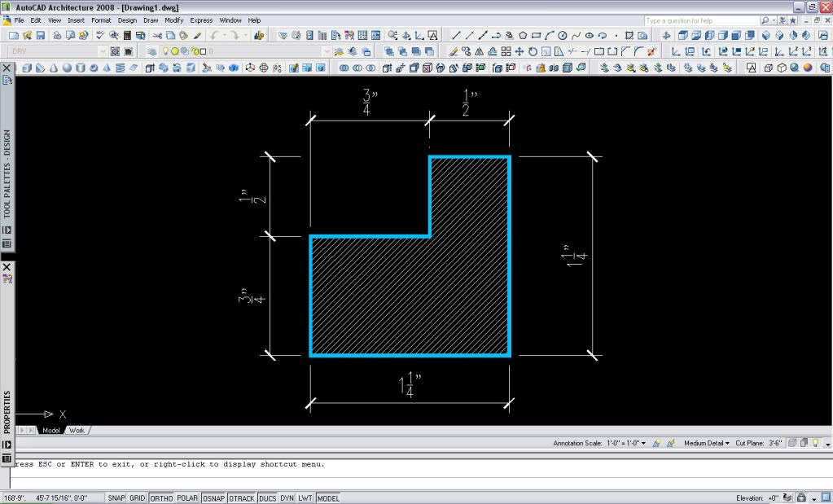Toggle ORTHO mode in status bar
The height and width of the screenshot is (504, 833).
161,498
